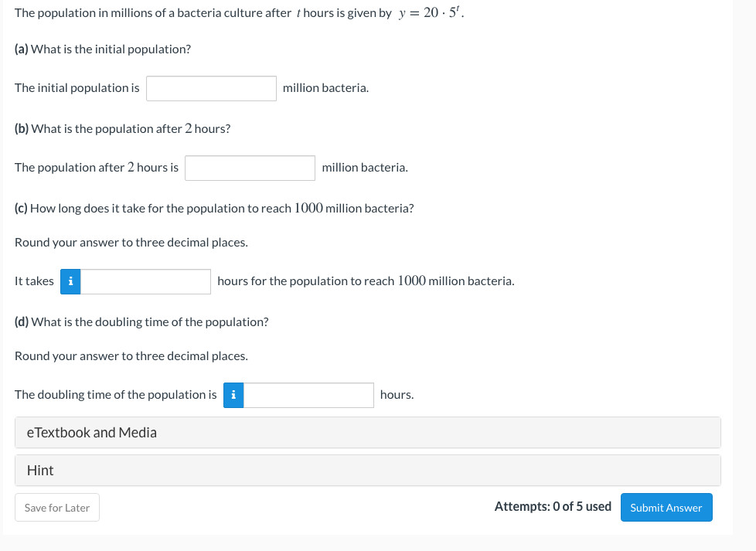Click the rounding instruction under part (c)
This screenshot has width=756, height=551.
[131, 243]
